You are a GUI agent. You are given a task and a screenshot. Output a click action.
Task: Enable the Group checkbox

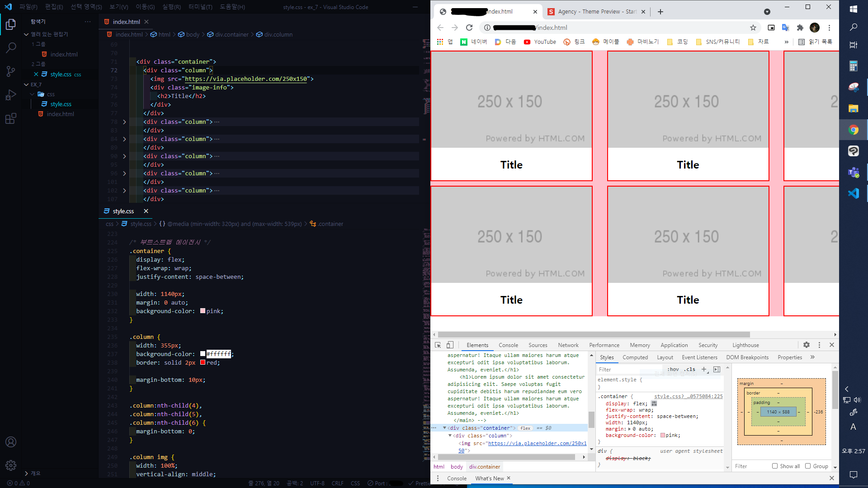808,466
